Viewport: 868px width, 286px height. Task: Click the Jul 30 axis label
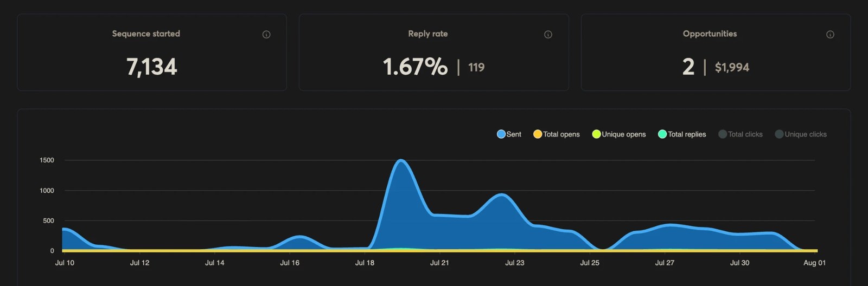(x=739, y=263)
